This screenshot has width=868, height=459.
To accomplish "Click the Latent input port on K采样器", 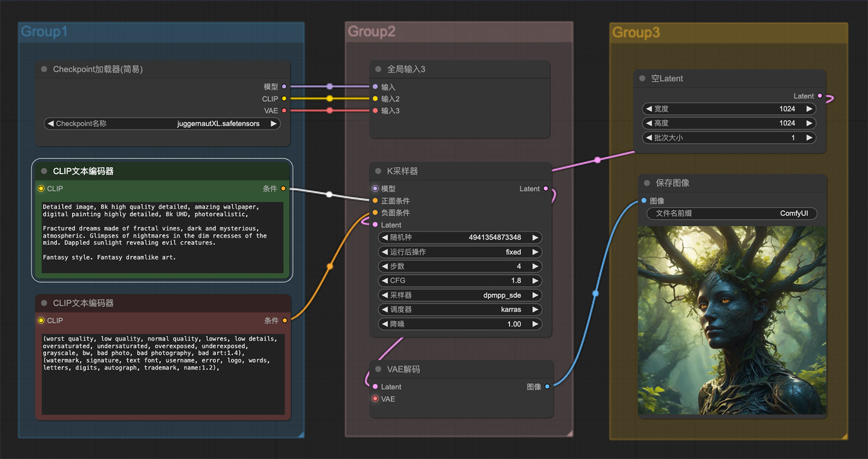I will 375,225.
